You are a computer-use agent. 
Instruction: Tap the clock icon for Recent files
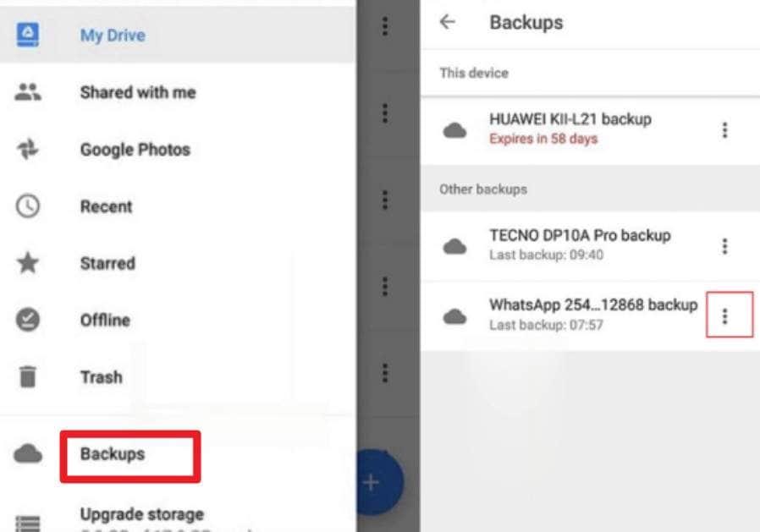[x=28, y=206]
